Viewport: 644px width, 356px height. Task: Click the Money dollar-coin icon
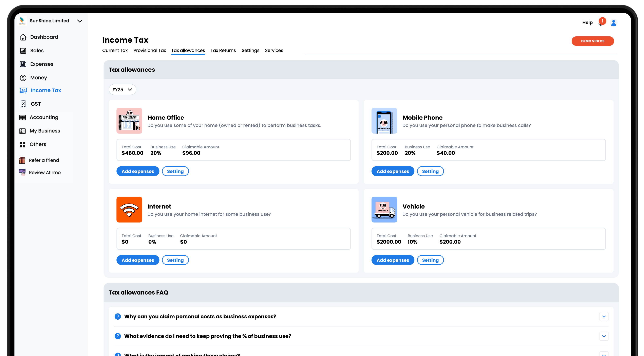23,78
